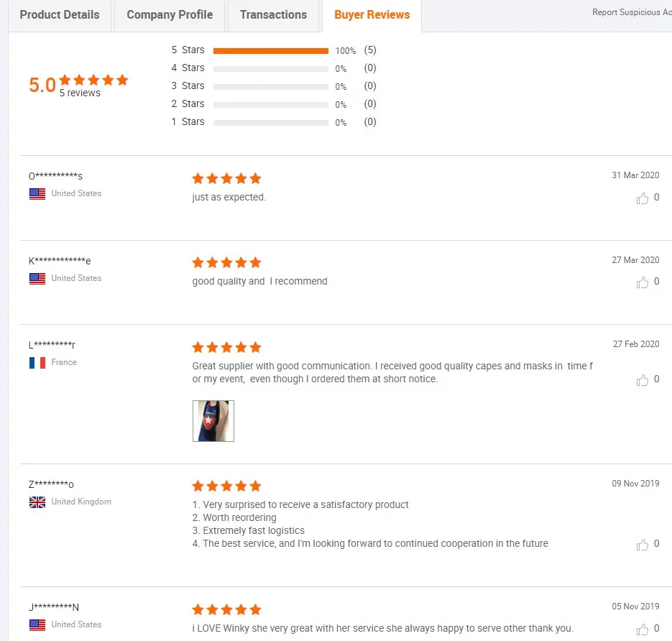
Task: Click the US flag beside O**********s
Action: tap(37, 194)
